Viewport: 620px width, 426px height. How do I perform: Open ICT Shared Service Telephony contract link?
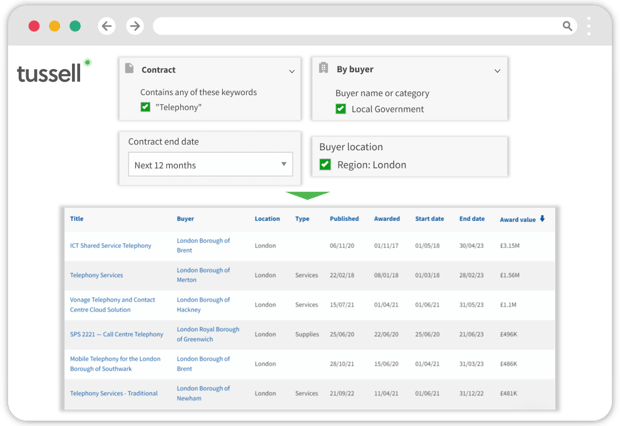[110, 245]
